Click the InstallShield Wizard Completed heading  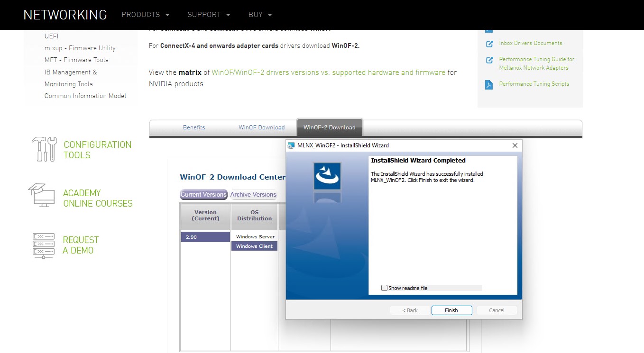(x=418, y=160)
